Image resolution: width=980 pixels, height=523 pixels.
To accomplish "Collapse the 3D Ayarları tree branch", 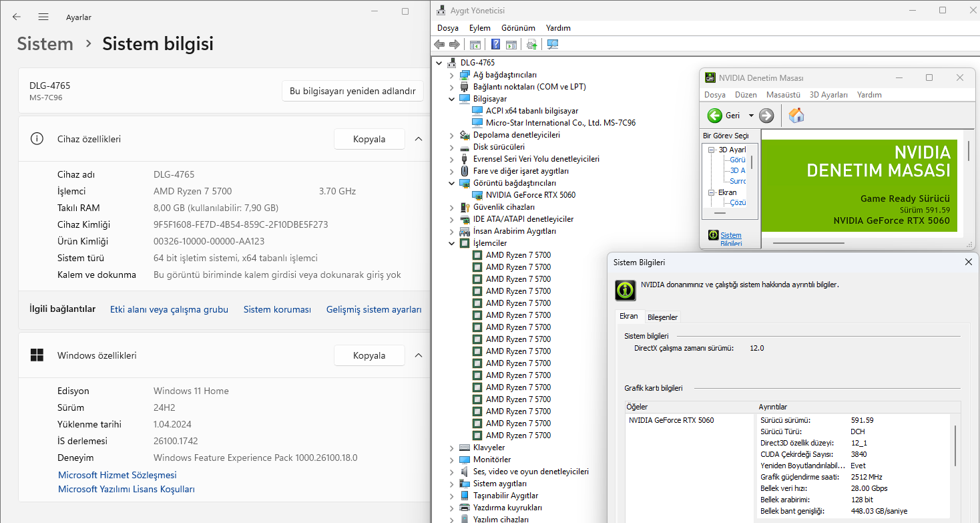I will [x=712, y=150].
